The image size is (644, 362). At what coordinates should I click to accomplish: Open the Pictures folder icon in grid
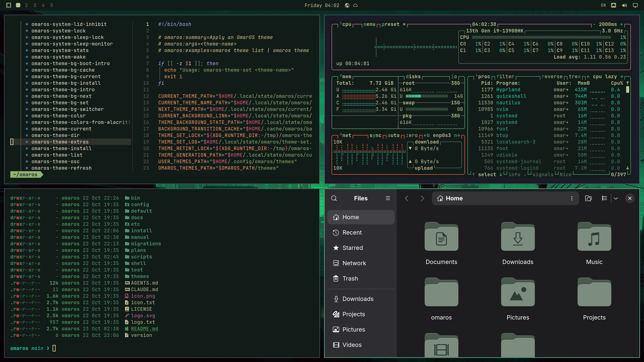pyautogui.click(x=518, y=292)
